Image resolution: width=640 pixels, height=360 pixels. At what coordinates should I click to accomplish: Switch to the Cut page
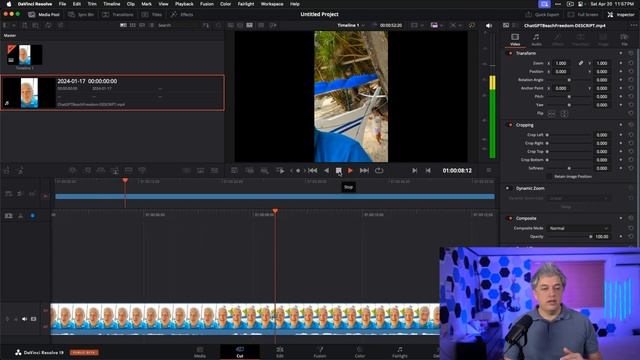(x=240, y=352)
